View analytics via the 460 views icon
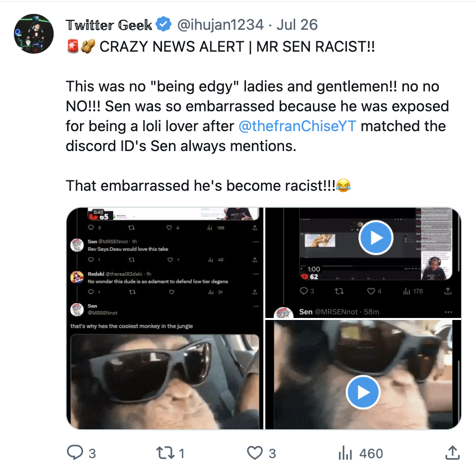Screen dimensions: 476x474 click(x=345, y=453)
